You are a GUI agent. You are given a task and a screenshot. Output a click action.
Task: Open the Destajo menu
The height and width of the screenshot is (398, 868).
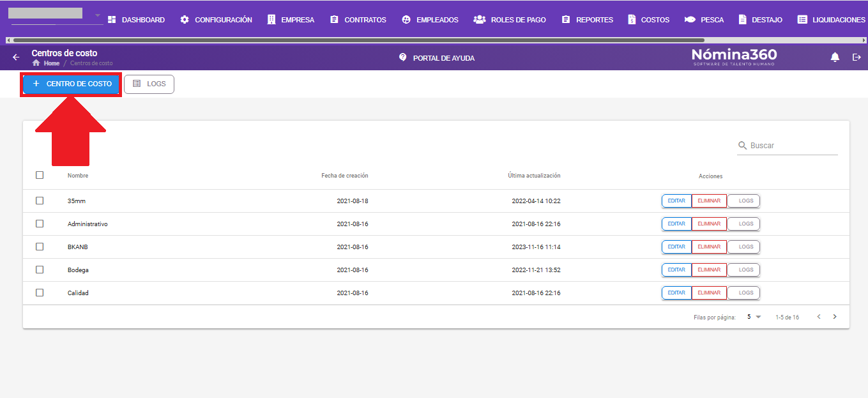(x=760, y=20)
